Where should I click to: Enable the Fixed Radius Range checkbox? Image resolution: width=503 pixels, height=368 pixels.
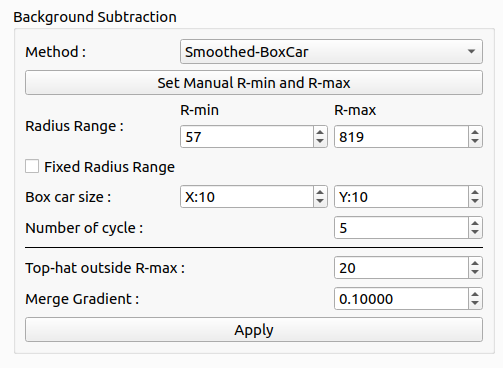click(x=32, y=166)
